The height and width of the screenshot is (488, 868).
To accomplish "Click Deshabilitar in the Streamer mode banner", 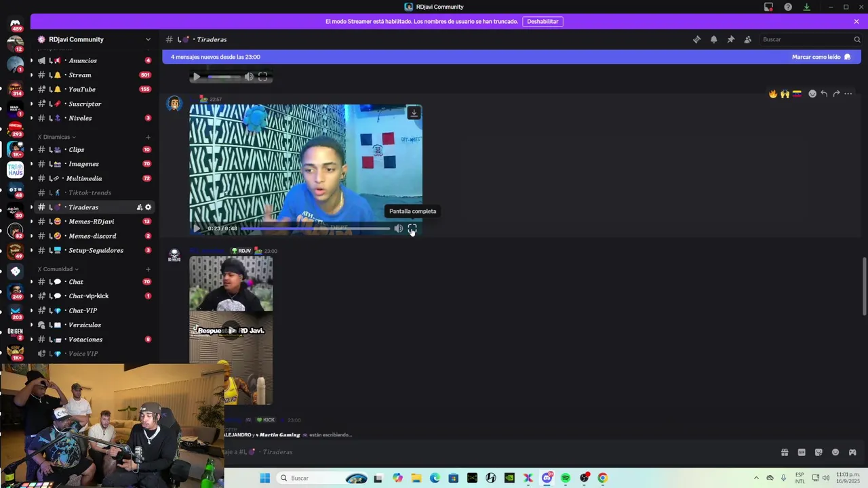I will (542, 21).
